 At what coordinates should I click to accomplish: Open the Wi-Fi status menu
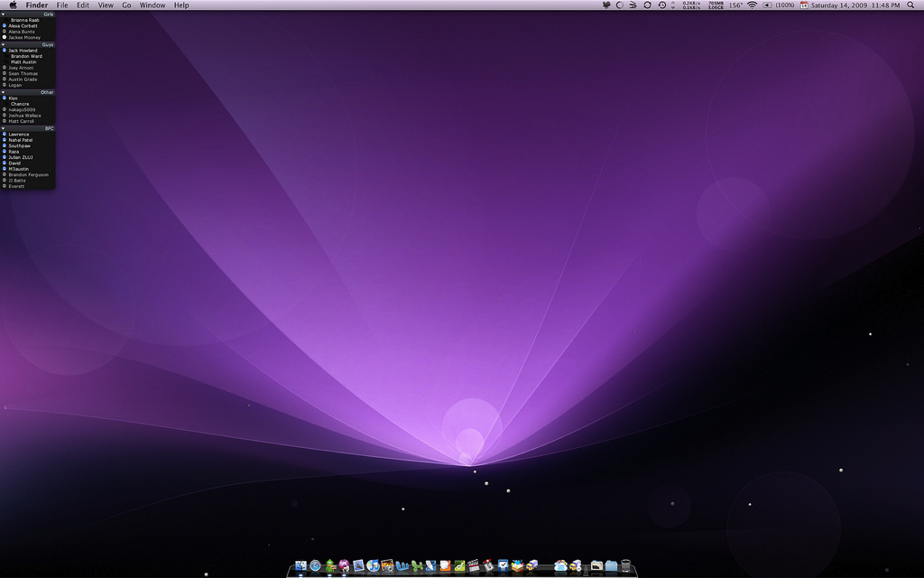click(x=752, y=5)
